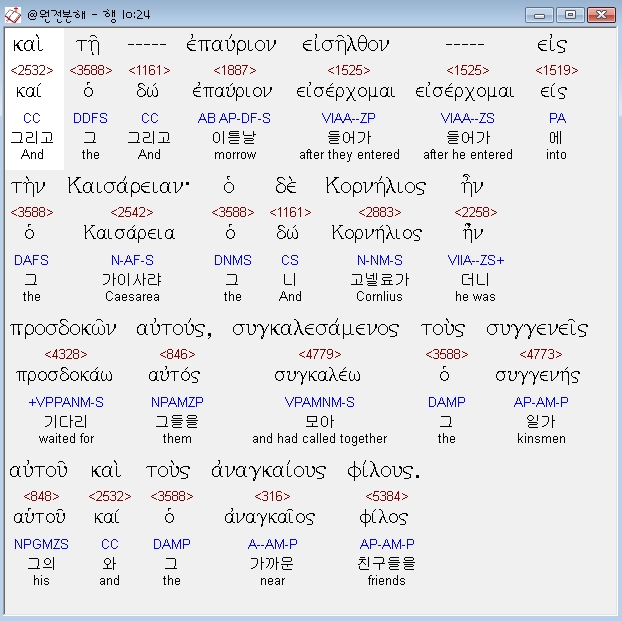Click the VIAA--ZP parsing code

pos(349,119)
